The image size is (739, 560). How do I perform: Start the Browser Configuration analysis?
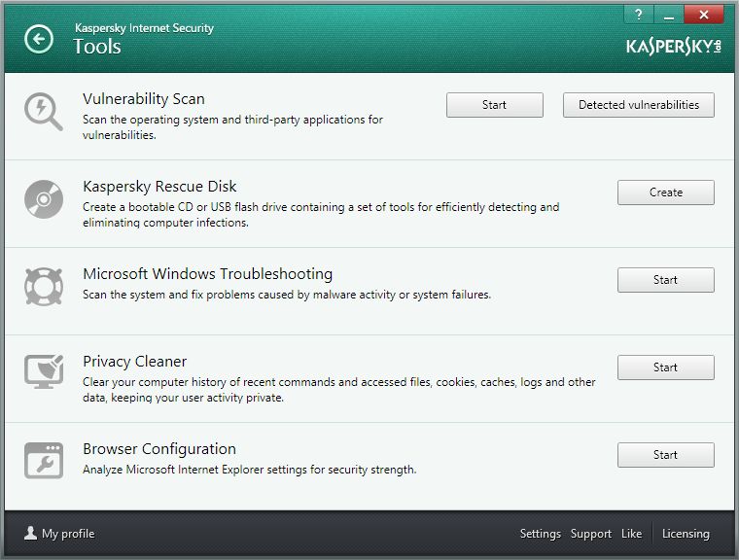coord(666,455)
